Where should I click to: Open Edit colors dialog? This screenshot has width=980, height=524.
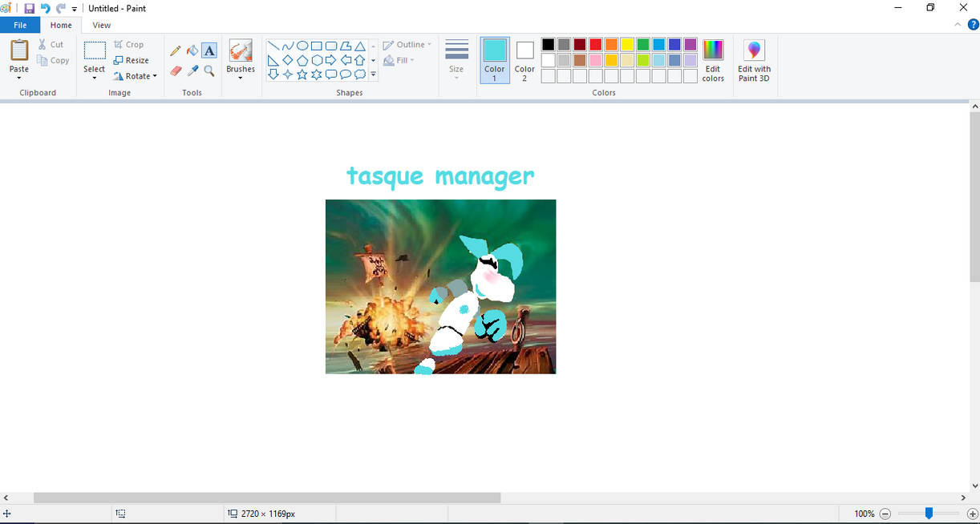(713, 60)
